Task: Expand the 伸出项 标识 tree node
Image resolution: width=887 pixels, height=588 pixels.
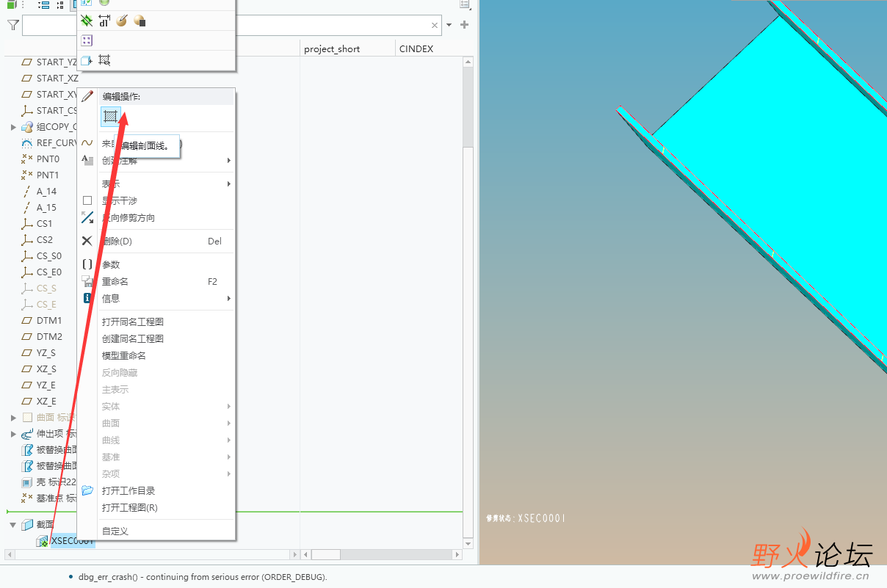Action: [x=13, y=434]
